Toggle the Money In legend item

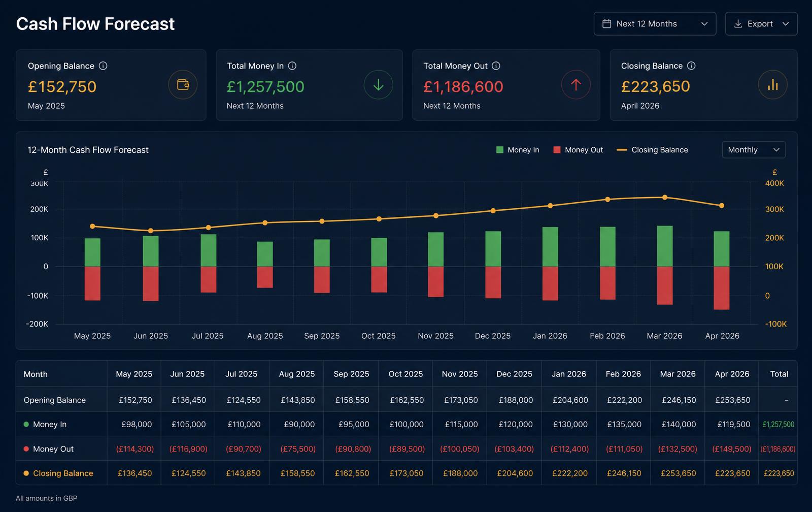click(x=518, y=150)
